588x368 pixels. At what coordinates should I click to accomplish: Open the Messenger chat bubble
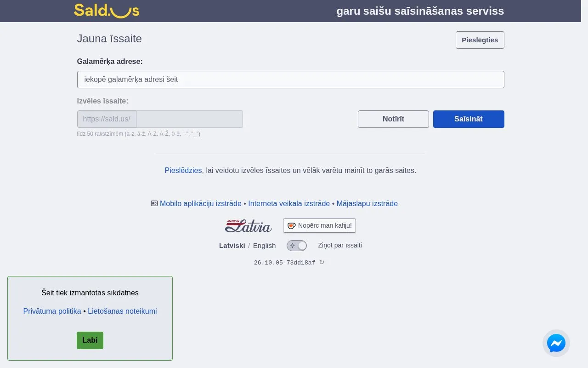click(556, 343)
